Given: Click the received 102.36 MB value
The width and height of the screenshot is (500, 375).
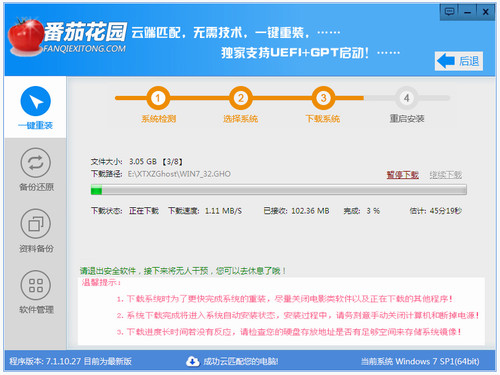Looking at the screenshot, I should click(310, 211).
